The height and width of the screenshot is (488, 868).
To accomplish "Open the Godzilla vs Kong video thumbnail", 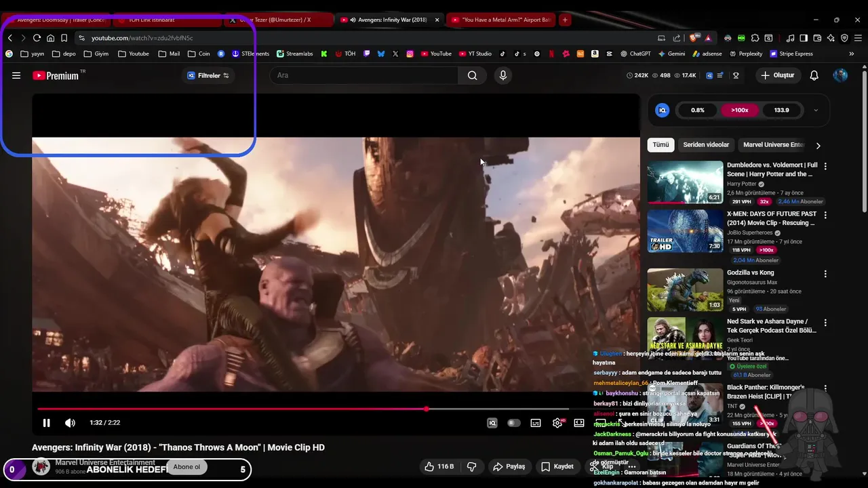I will coord(685,290).
